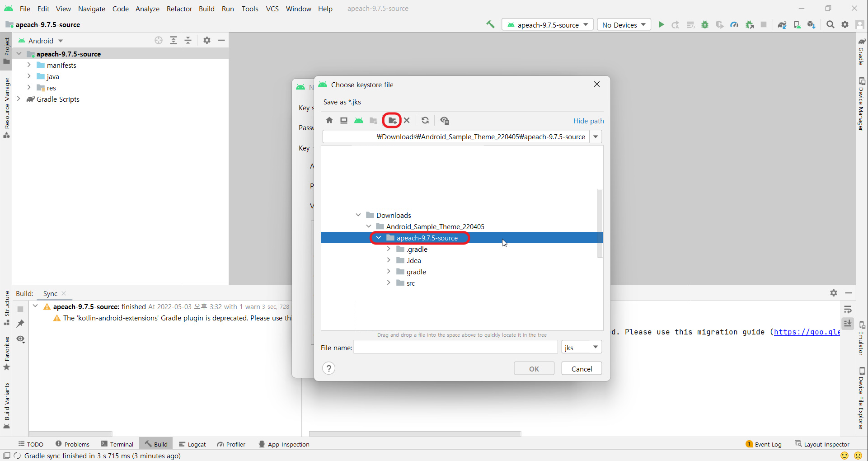868x461 pixels.
Task: Open the AVD Manager device icon
Action: (797, 25)
